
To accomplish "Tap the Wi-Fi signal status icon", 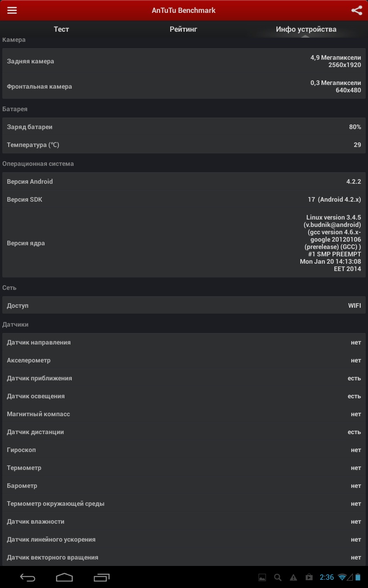I will click(342, 577).
